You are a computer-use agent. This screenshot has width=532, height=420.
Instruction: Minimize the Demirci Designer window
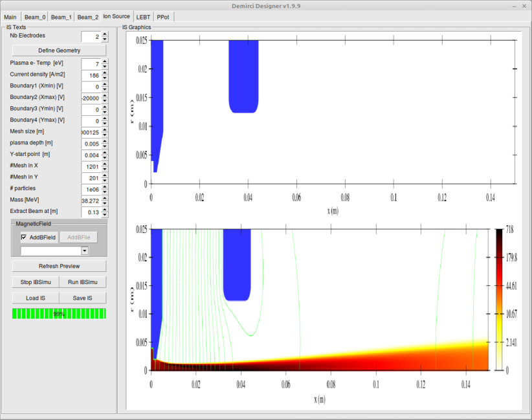(x=515, y=6)
